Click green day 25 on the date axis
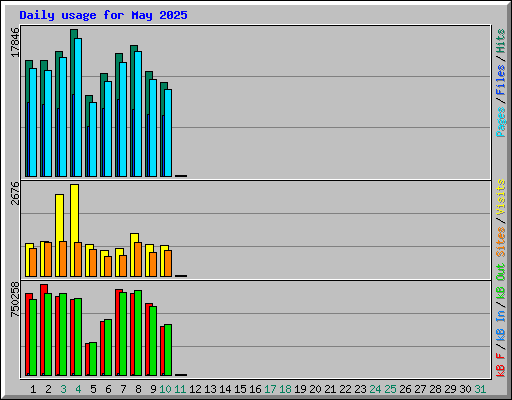 pos(390,389)
